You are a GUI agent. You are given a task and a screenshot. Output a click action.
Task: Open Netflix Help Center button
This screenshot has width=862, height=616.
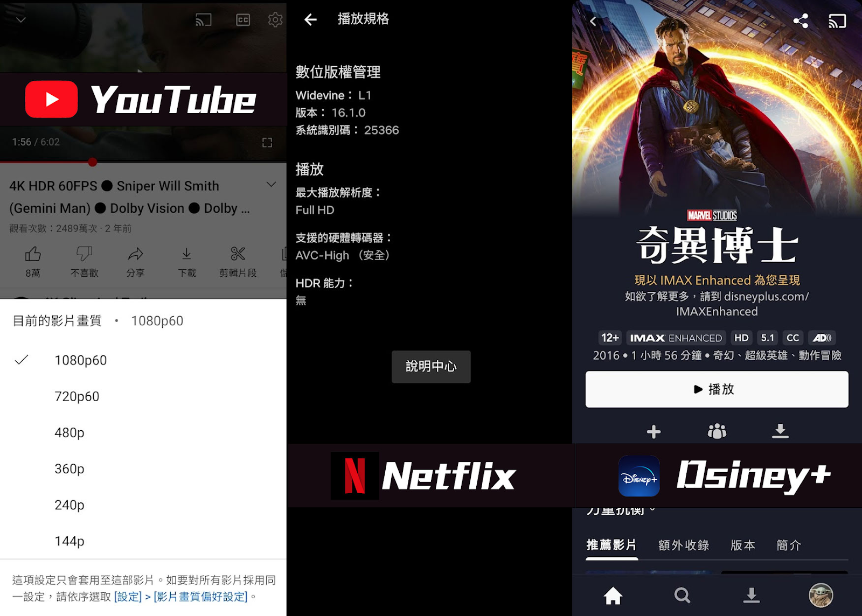pyautogui.click(x=431, y=367)
